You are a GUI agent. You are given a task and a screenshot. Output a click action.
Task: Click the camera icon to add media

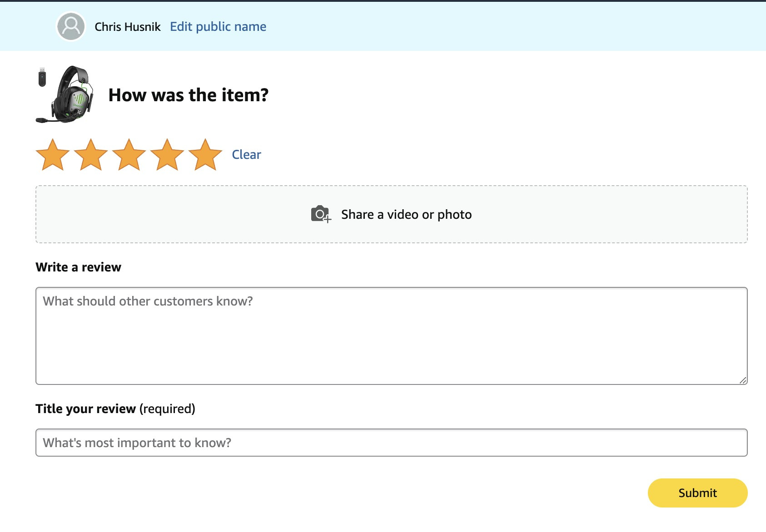(321, 214)
